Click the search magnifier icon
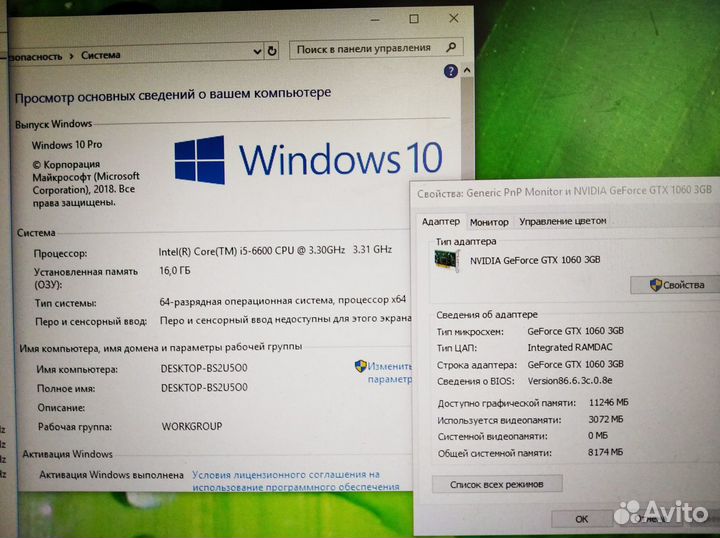Image resolution: width=720 pixels, height=538 pixels. click(x=451, y=47)
